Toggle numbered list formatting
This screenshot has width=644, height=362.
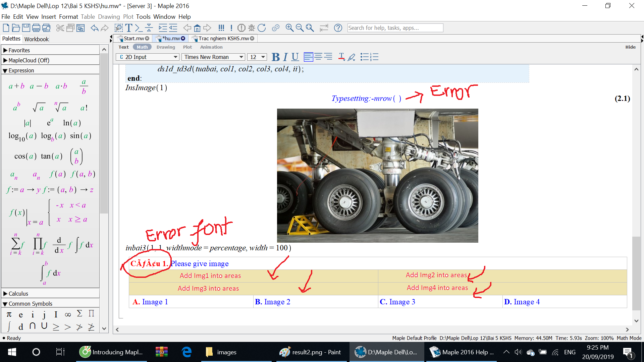click(x=374, y=57)
